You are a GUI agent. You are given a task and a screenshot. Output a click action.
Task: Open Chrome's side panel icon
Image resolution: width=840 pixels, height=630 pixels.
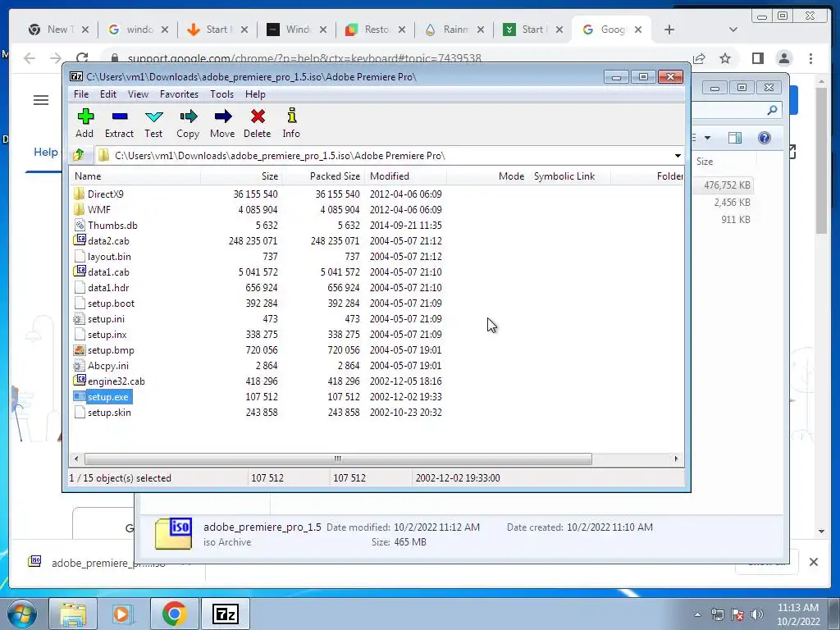pos(757,58)
